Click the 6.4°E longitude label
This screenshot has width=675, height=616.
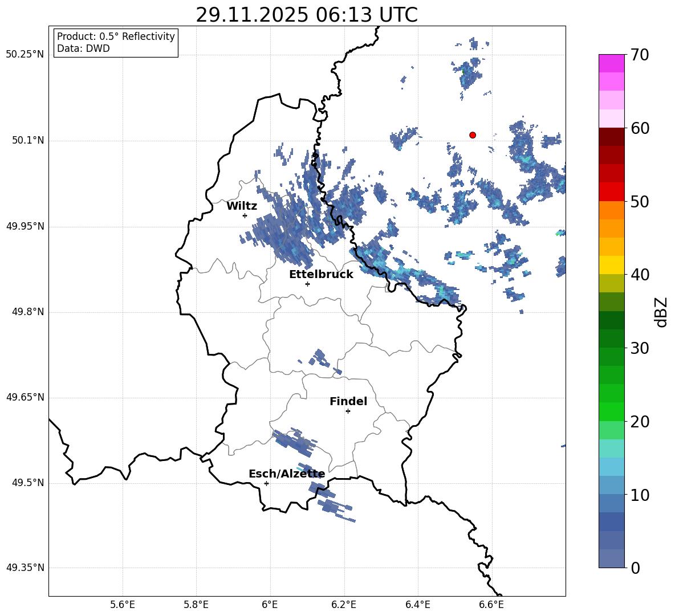tap(417, 605)
